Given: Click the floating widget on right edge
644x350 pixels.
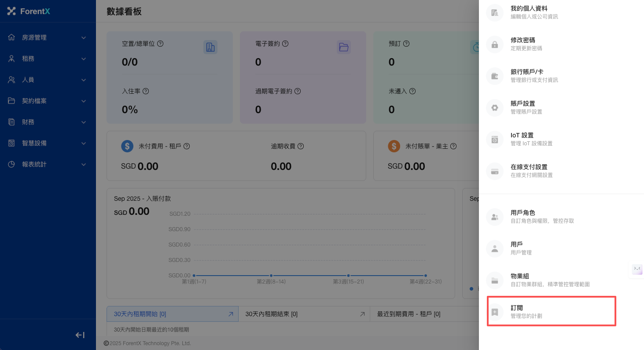Looking at the screenshot, I should point(637,269).
